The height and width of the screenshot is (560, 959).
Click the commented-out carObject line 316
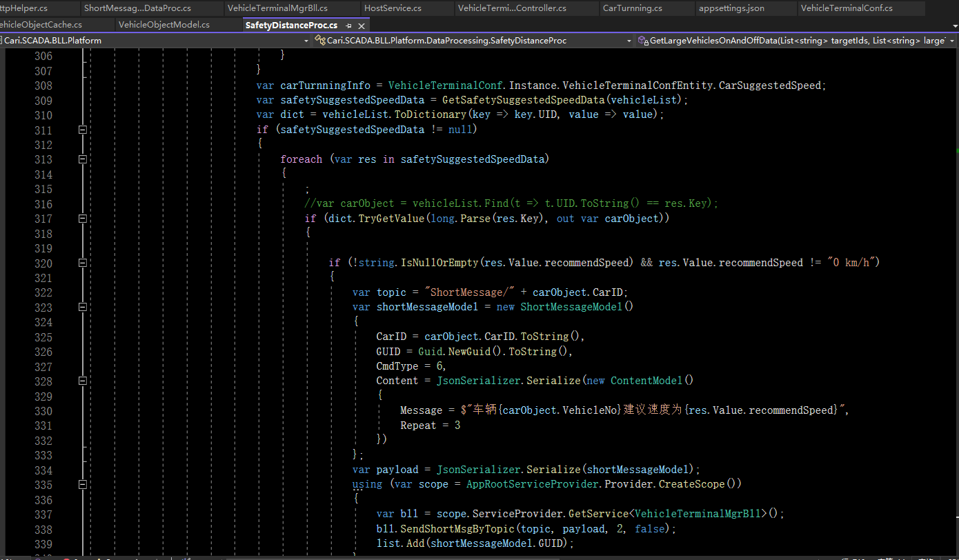511,203
